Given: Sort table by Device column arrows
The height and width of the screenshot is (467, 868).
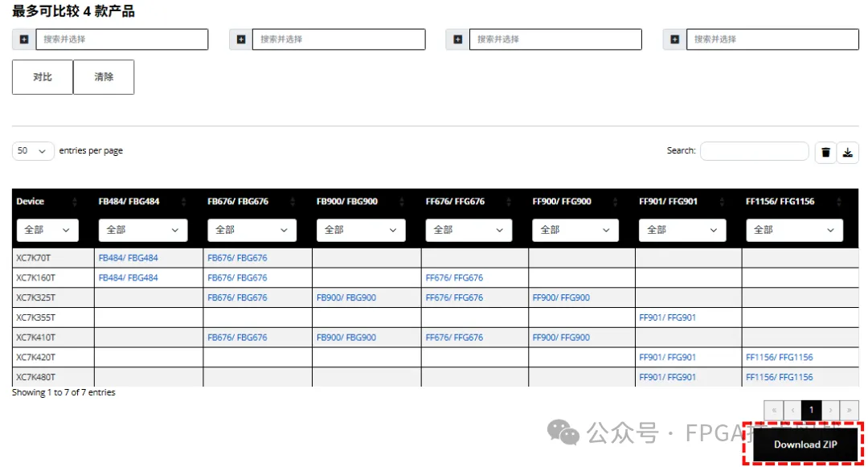Looking at the screenshot, I should click(74, 202).
